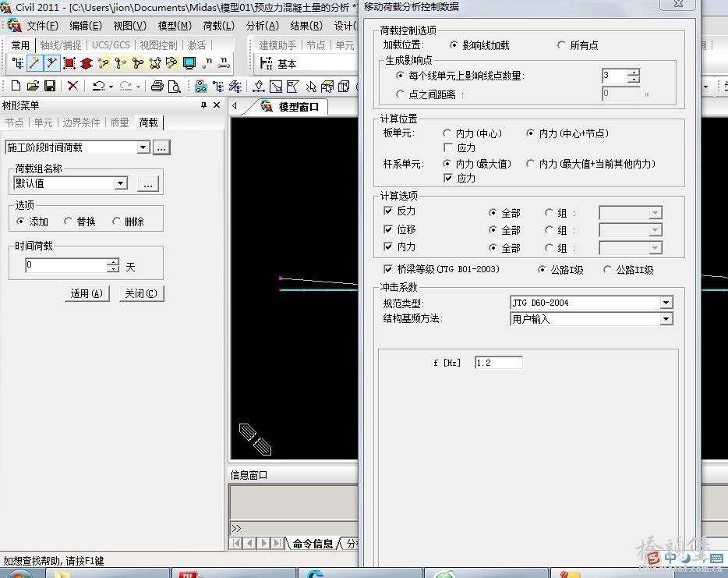Click the red I-beam section shape icon

pyautogui.click(x=87, y=62)
